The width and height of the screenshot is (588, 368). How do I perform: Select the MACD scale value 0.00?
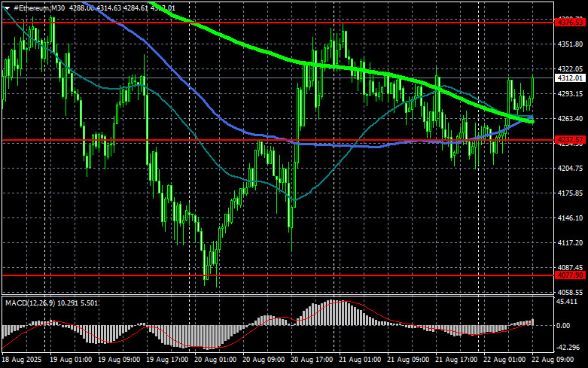pyautogui.click(x=564, y=326)
